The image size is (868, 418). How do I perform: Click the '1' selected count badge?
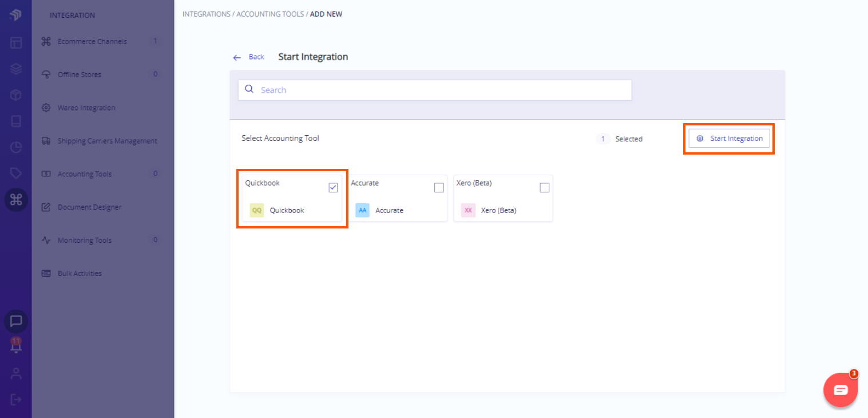click(x=603, y=139)
